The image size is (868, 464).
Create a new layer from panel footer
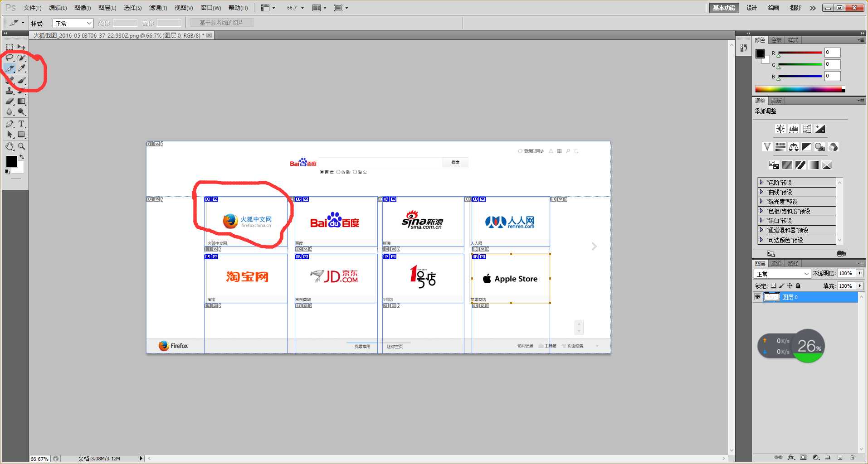tap(840, 457)
